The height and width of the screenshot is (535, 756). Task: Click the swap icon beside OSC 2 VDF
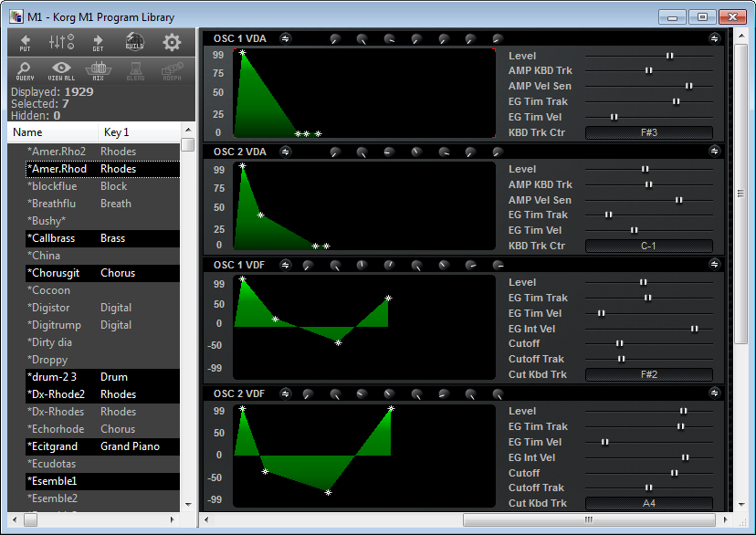point(286,393)
